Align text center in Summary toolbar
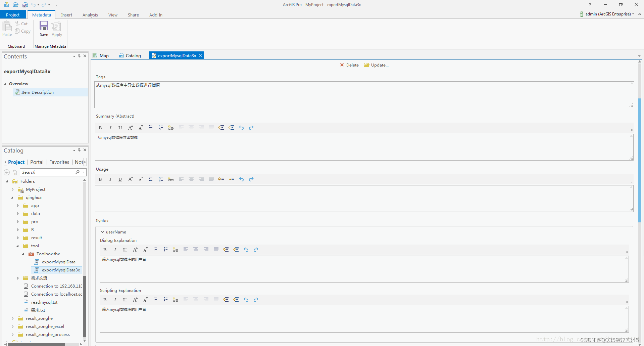Screen dimensions: 644x346 click(x=191, y=128)
